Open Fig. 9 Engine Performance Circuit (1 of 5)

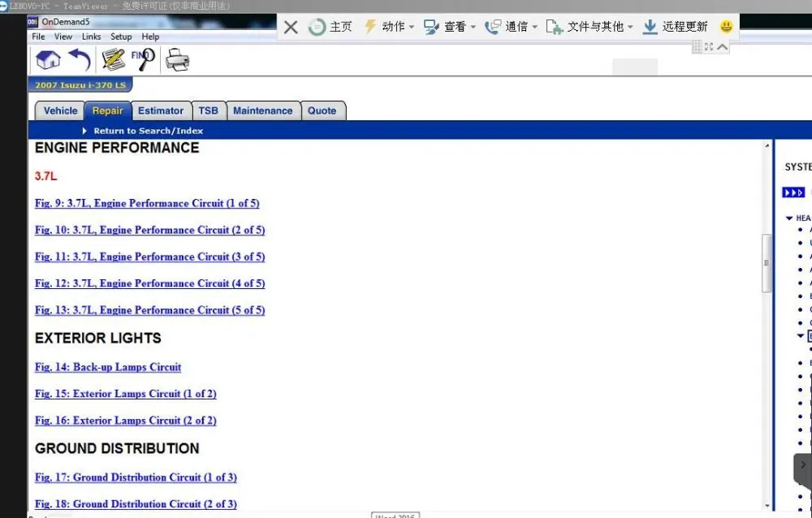pos(147,203)
